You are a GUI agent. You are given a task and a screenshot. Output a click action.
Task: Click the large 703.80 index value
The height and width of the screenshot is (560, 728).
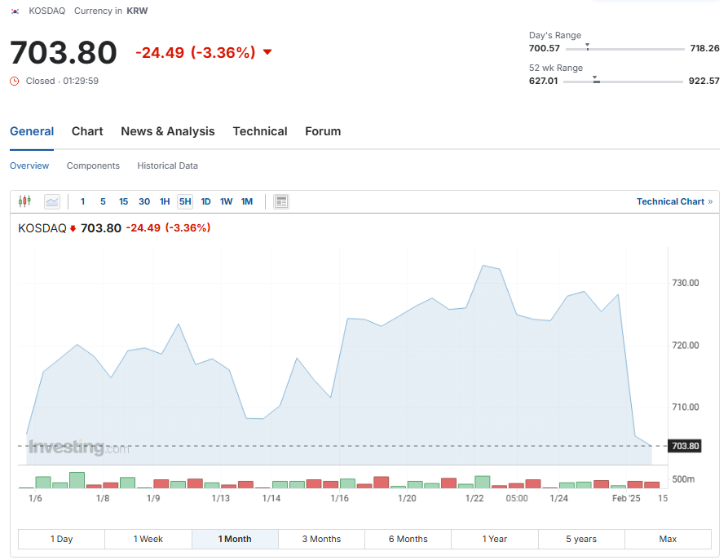63,52
